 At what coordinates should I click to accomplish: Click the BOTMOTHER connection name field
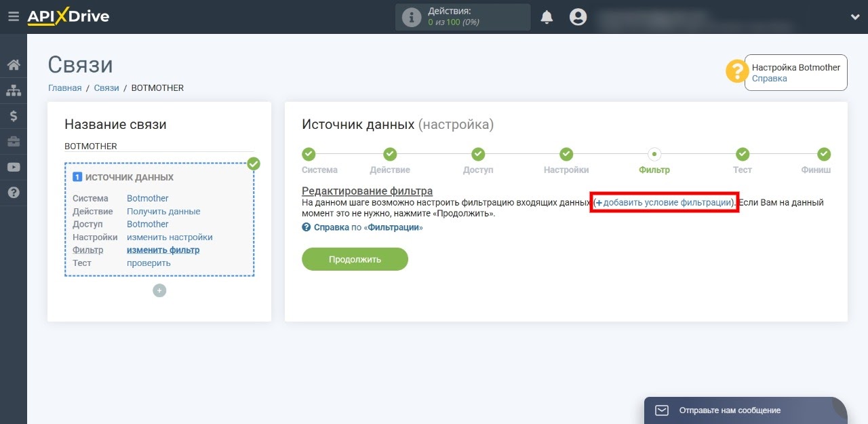(159, 146)
